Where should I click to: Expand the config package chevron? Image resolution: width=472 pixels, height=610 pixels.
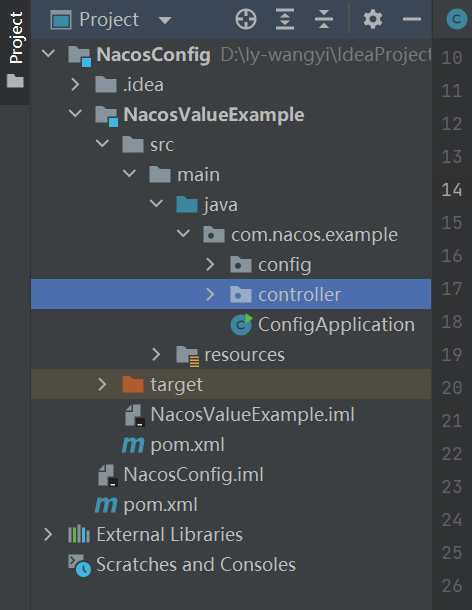211,264
